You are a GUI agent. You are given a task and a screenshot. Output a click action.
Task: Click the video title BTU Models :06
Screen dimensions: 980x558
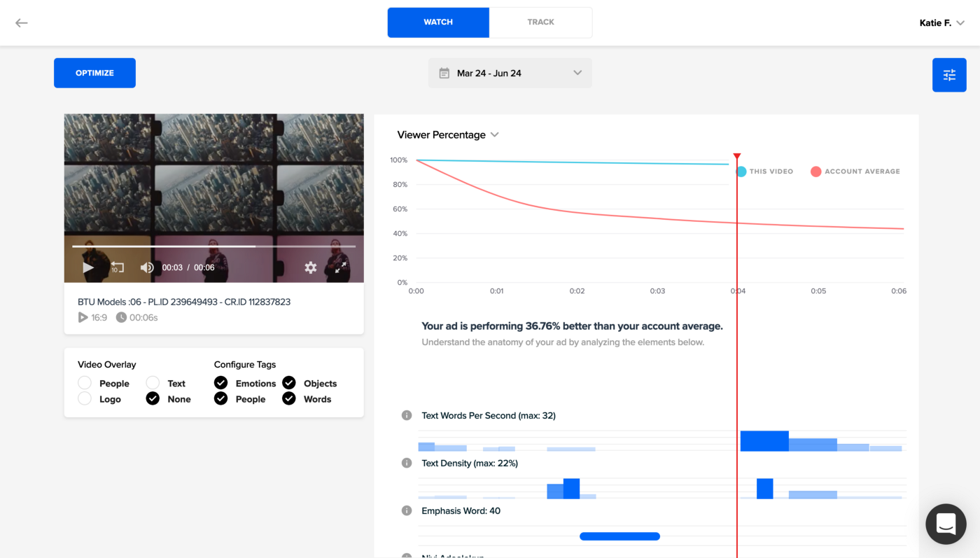pos(184,302)
